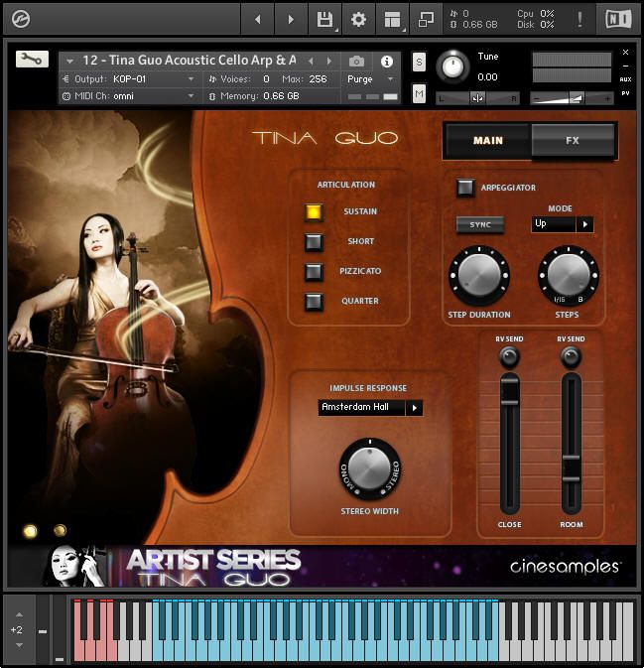Click the first golden light dot below the portrait
Viewport: 644px width, 668px height.
click(30, 531)
